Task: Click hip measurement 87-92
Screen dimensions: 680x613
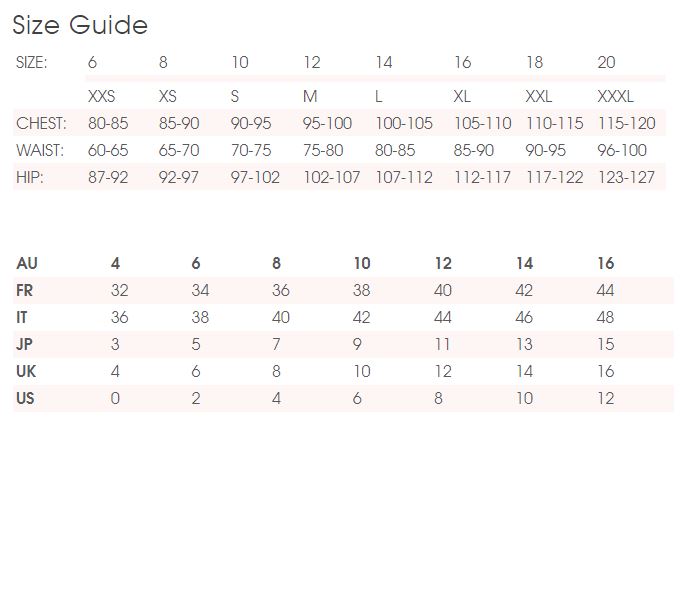Action: click(108, 177)
